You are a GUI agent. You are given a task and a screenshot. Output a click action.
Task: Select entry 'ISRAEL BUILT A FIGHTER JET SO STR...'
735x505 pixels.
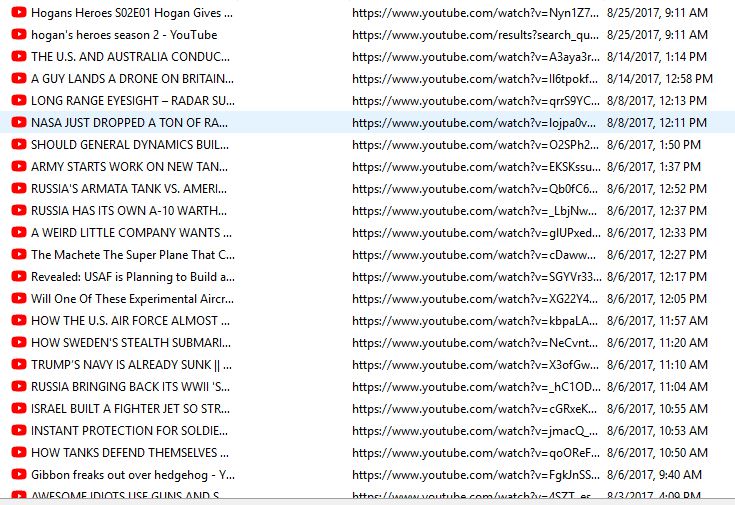(x=130, y=409)
